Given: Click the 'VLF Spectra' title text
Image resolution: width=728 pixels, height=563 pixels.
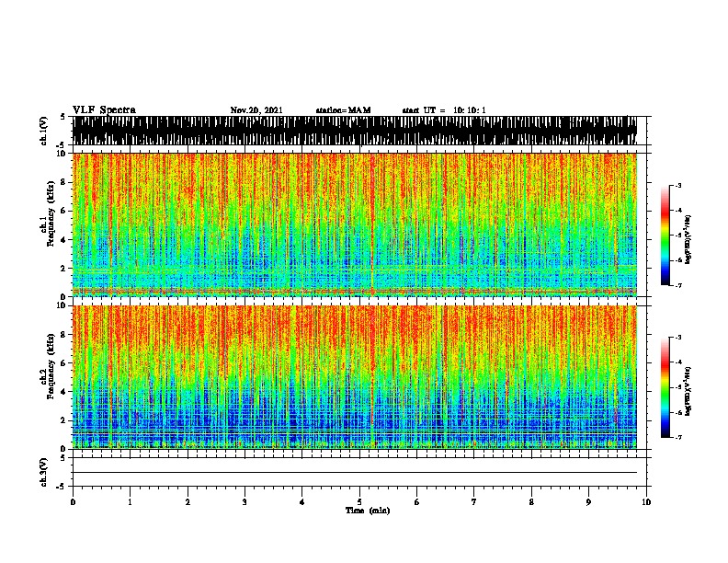Looking at the screenshot, I should 104,110.
